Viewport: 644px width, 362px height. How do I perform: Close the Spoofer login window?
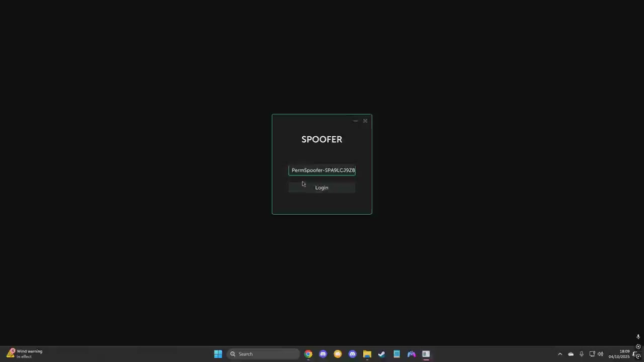365,121
